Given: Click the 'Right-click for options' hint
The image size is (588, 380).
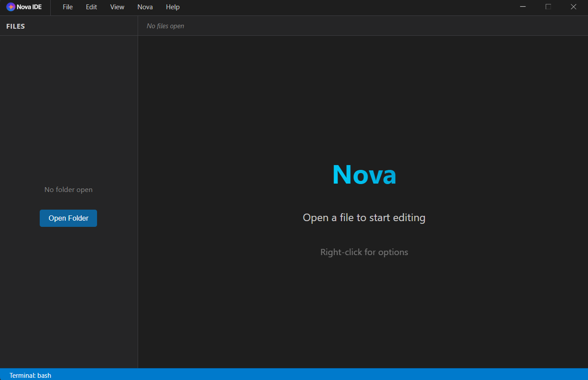Looking at the screenshot, I should 364,252.
